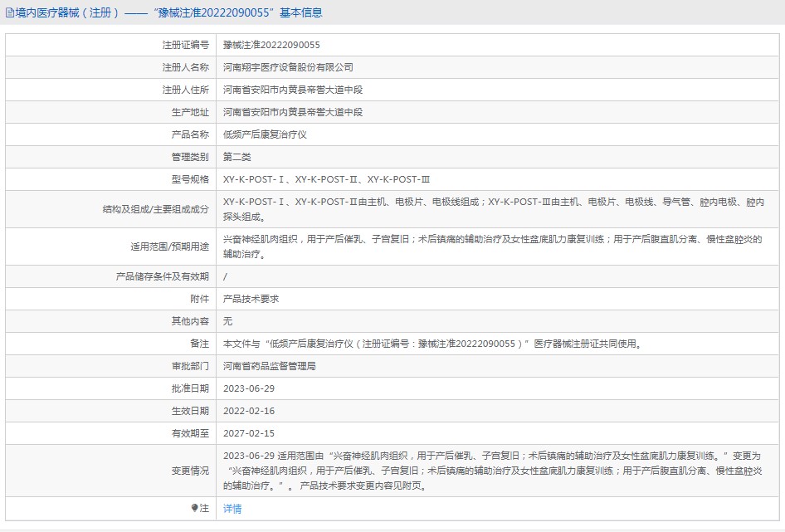Click the 生效日期 row label
This screenshot has width=785, height=532.
coord(190,411)
